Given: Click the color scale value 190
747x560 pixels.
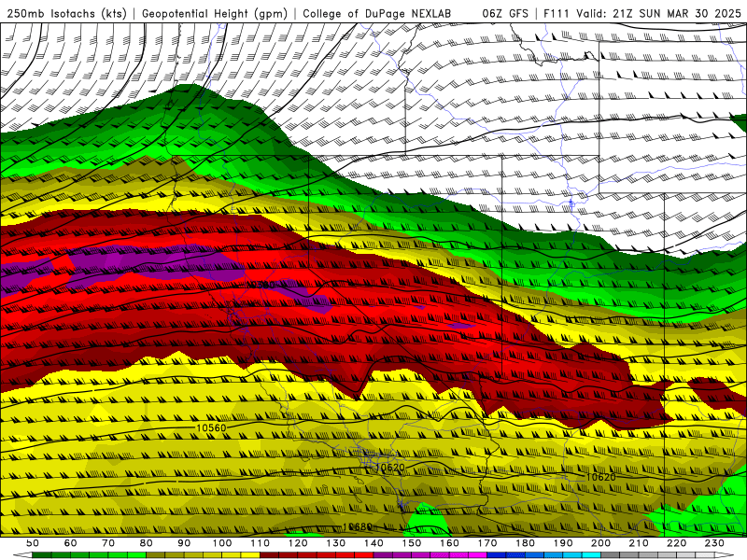Looking at the screenshot, I should click(563, 543).
